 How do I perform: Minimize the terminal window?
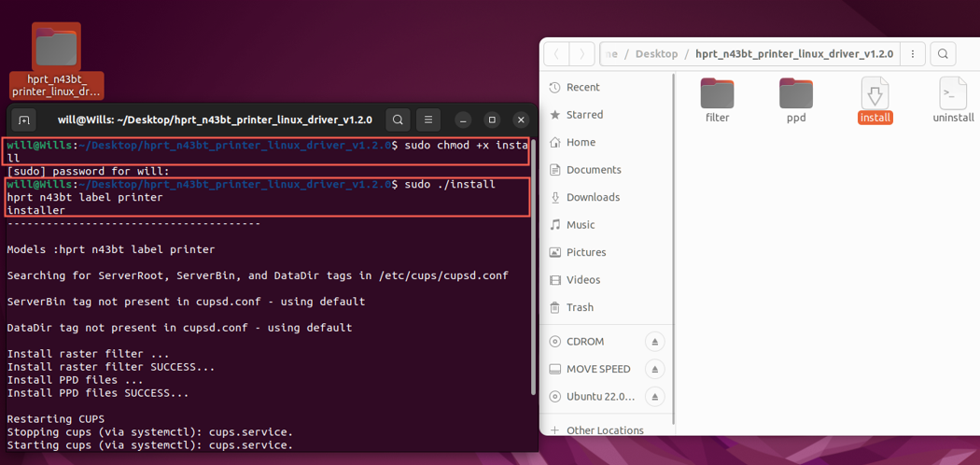click(x=463, y=120)
